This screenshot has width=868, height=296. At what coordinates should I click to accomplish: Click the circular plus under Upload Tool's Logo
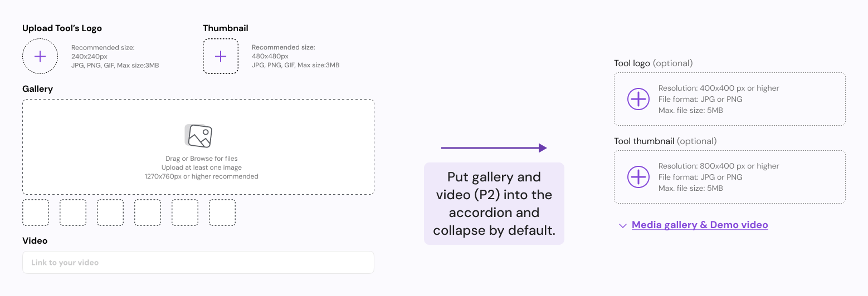(40, 56)
